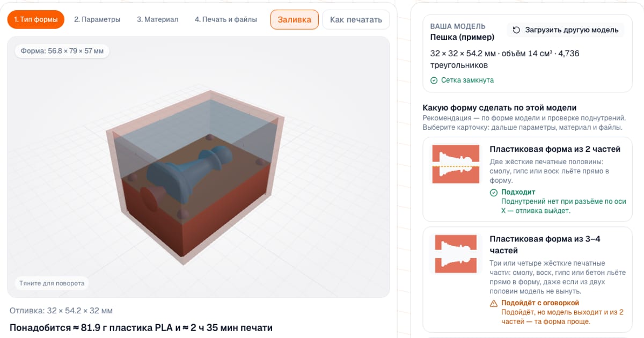
Task: Click the 'Форма: 56.8 × 79 × 57 мм' badge
Action: click(62, 51)
